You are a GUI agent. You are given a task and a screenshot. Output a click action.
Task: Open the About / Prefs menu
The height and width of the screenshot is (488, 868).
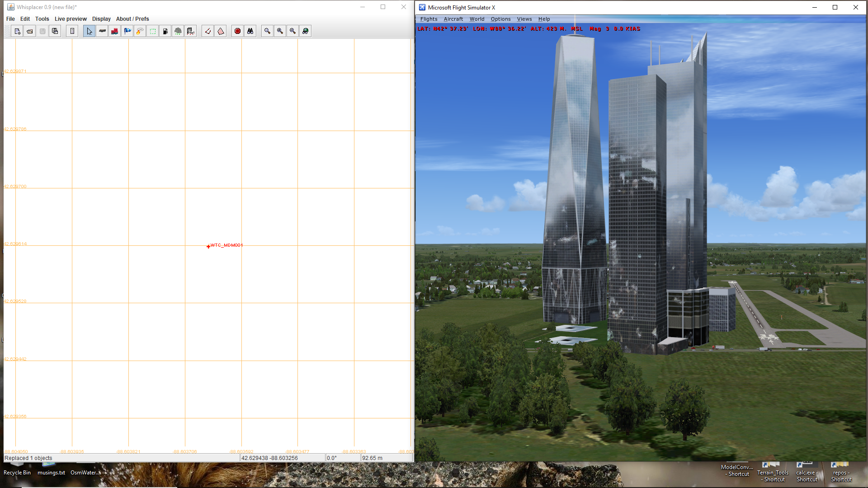coord(132,19)
